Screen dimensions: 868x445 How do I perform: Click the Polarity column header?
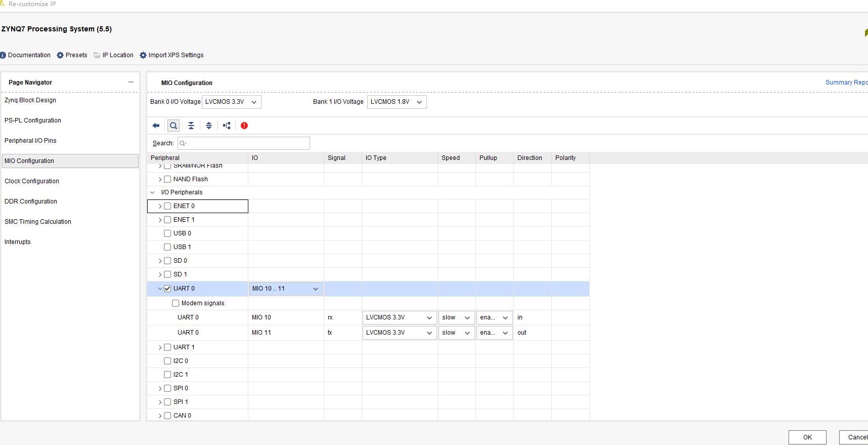(x=570, y=158)
